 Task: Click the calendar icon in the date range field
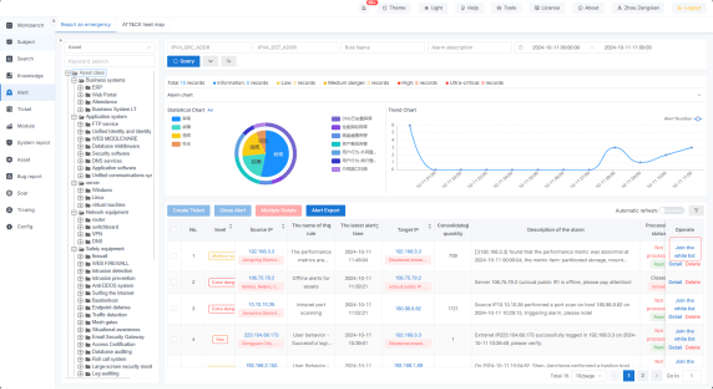point(521,47)
